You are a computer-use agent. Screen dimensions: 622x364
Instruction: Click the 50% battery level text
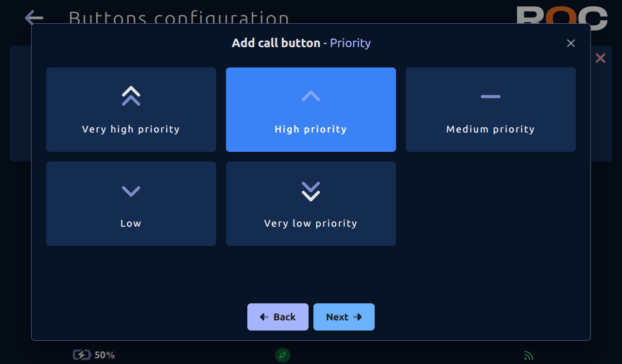pyautogui.click(x=104, y=355)
